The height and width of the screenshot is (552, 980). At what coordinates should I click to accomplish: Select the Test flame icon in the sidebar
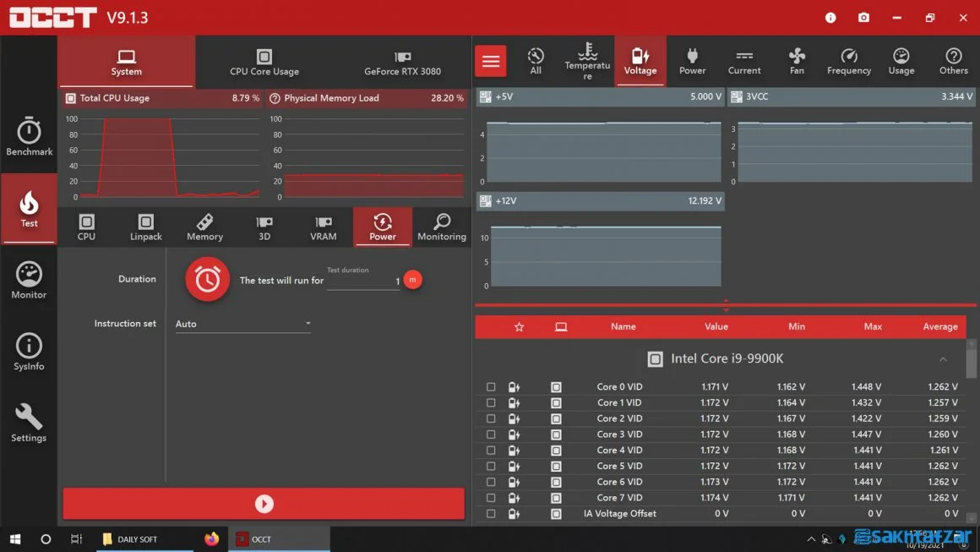(29, 210)
